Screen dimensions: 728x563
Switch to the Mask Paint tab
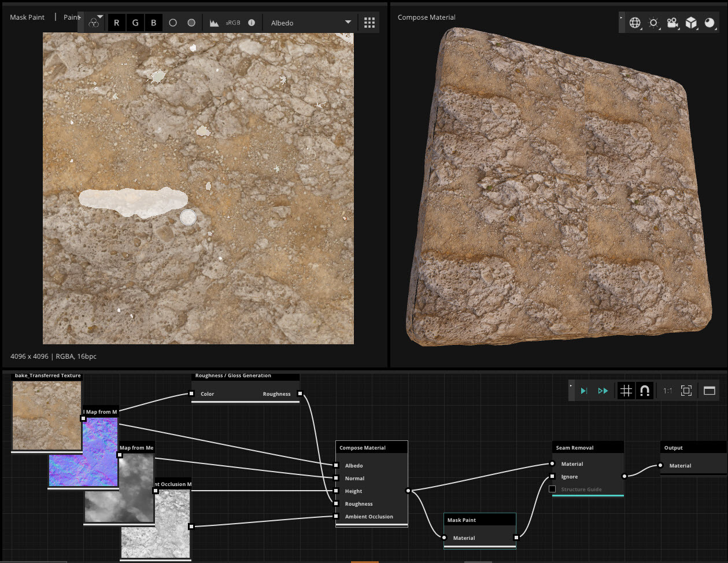click(27, 17)
